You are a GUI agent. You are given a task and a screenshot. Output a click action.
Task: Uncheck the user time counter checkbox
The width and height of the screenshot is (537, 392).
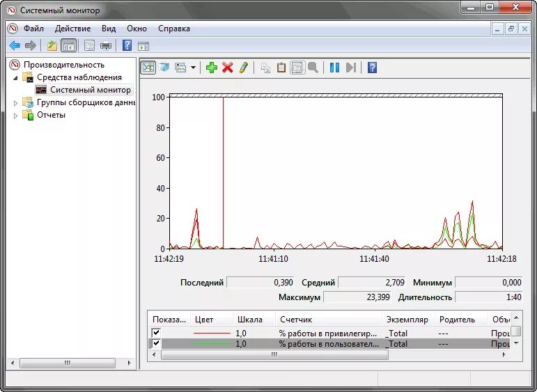(x=156, y=343)
